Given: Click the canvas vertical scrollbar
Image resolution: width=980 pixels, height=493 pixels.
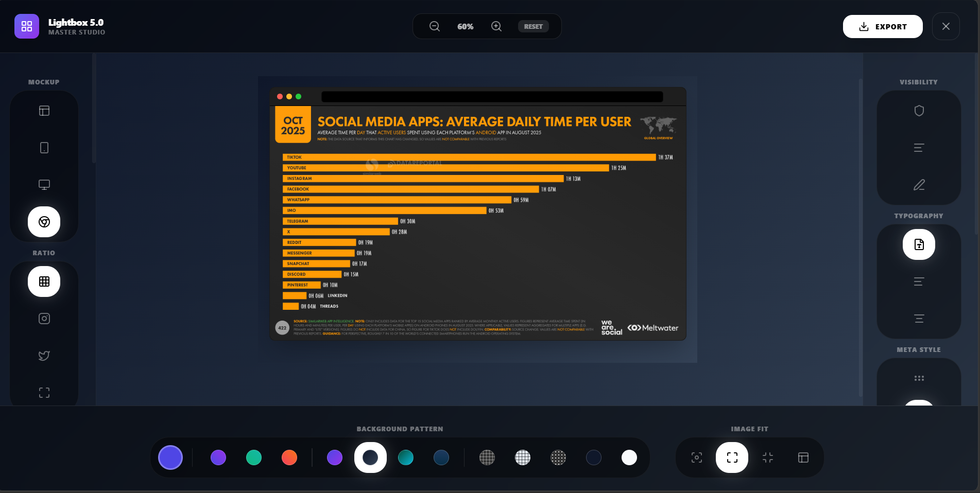Looking at the screenshot, I should (x=861, y=238).
